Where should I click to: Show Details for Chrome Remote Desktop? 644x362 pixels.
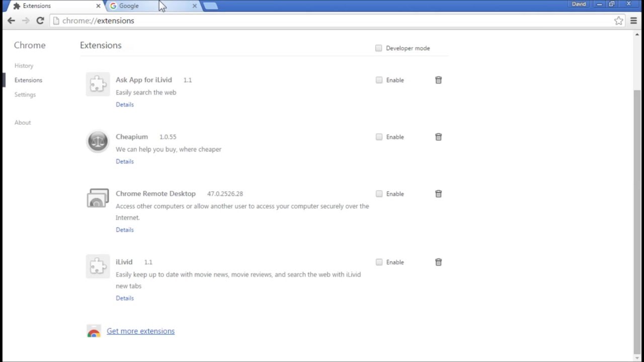point(125,230)
